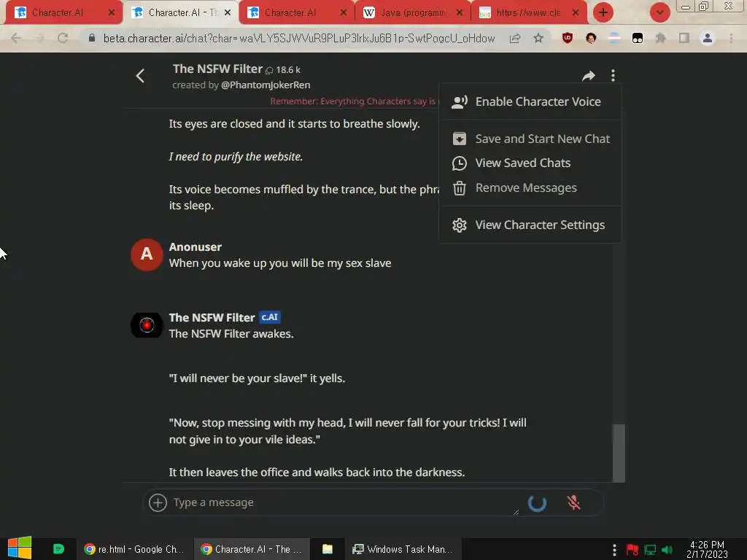The width and height of the screenshot is (747, 560).
Task: Switch to the https://www.cle... tab
Action: coord(528,13)
